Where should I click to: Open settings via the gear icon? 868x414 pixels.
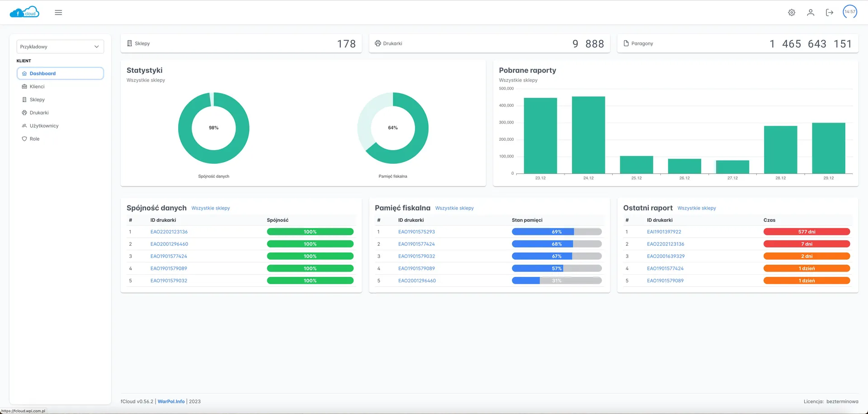[x=792, y=13]
